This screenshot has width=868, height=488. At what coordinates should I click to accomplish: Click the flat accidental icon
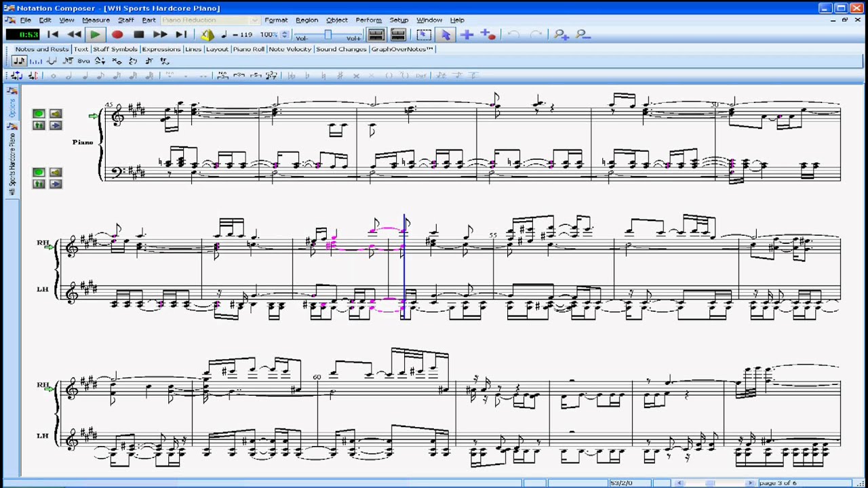click(x=308, y=75)
